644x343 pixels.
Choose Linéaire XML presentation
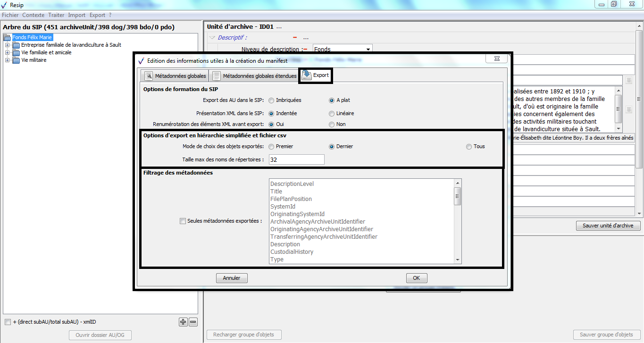[x=332, y=113]
